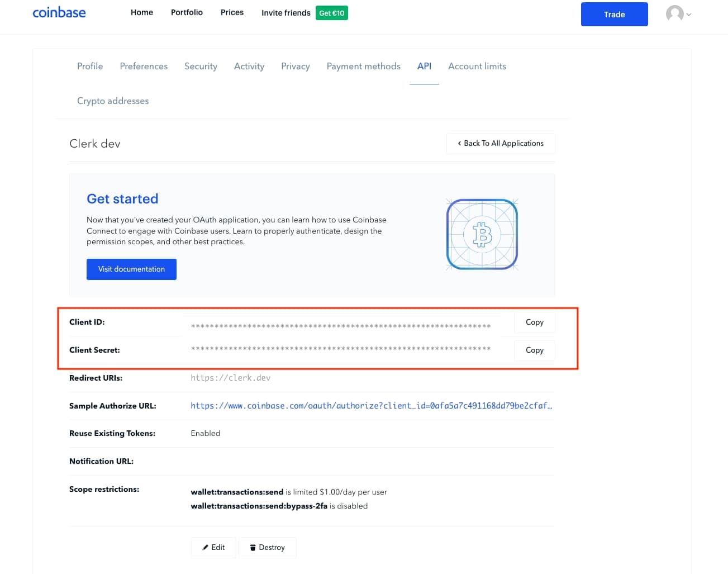Click the wallet:transactions:send scope text
Image resolution: width=728 pixels, height=574 pixels.
tap(237, 492)
